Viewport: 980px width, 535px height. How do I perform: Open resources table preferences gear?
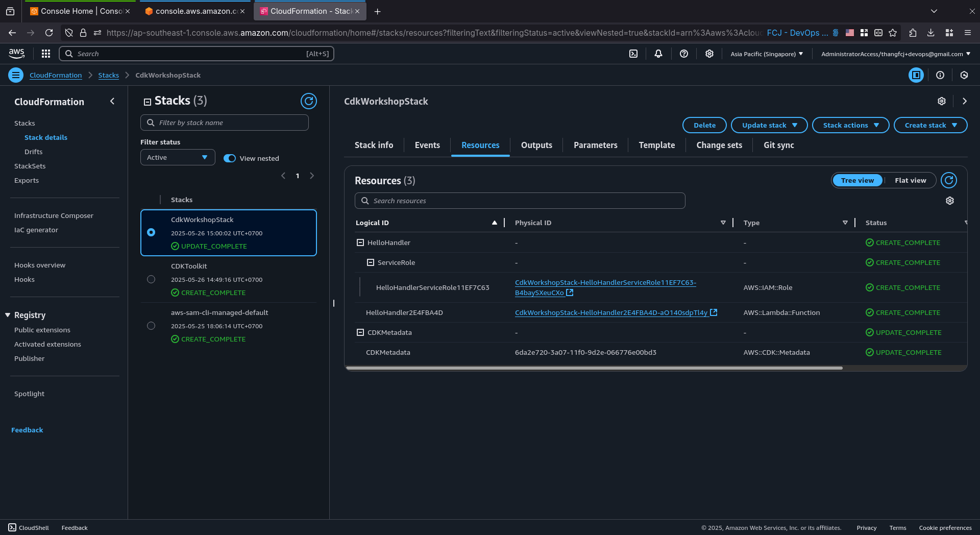pyautogui.click(x=950, y=201)
